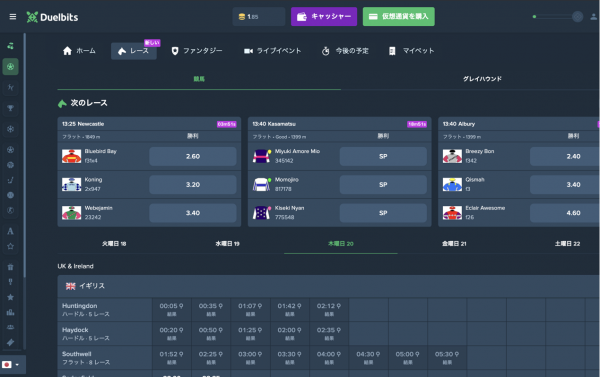600x377 pixels.
Task: Open the coin balance selector
Action: [259, 17]
